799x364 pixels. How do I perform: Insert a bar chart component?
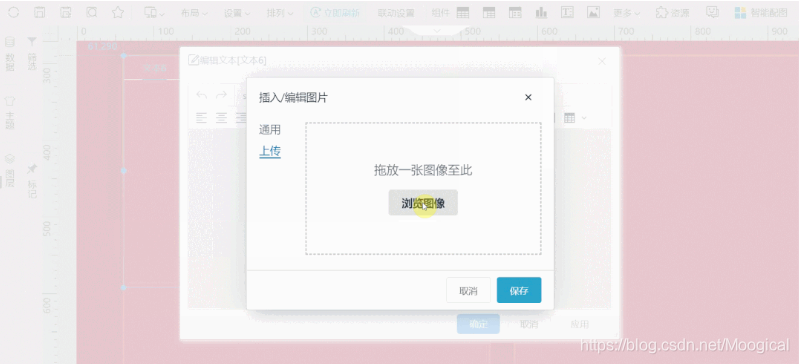pos(541,13)
